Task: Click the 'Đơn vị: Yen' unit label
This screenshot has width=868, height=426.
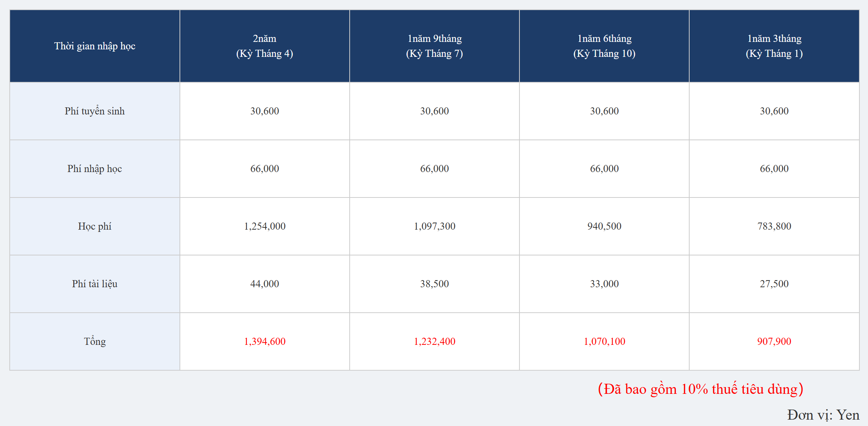Action: pyautogui.click(x=823, y=415)
